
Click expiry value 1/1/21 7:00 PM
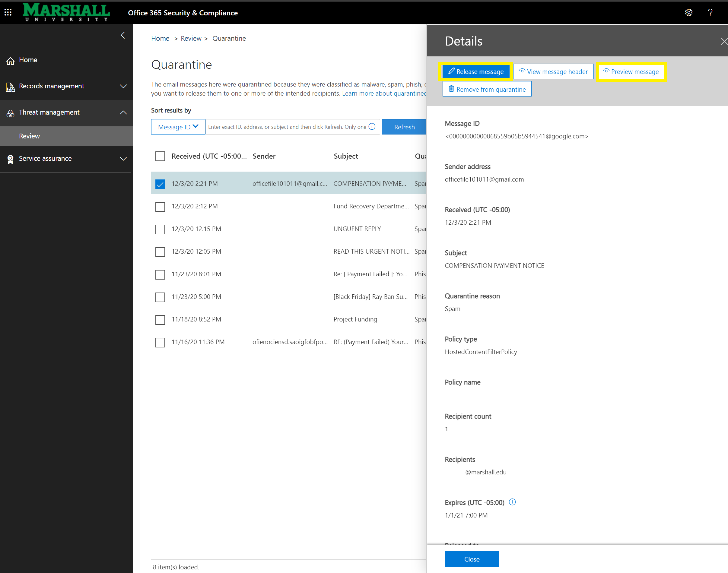pos(466,515)
